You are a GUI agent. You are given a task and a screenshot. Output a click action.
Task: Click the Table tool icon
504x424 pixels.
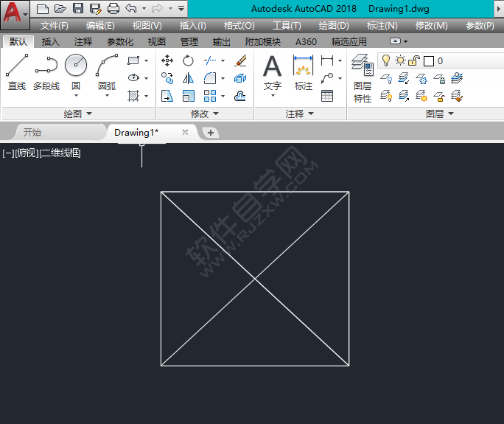[327, 96]
